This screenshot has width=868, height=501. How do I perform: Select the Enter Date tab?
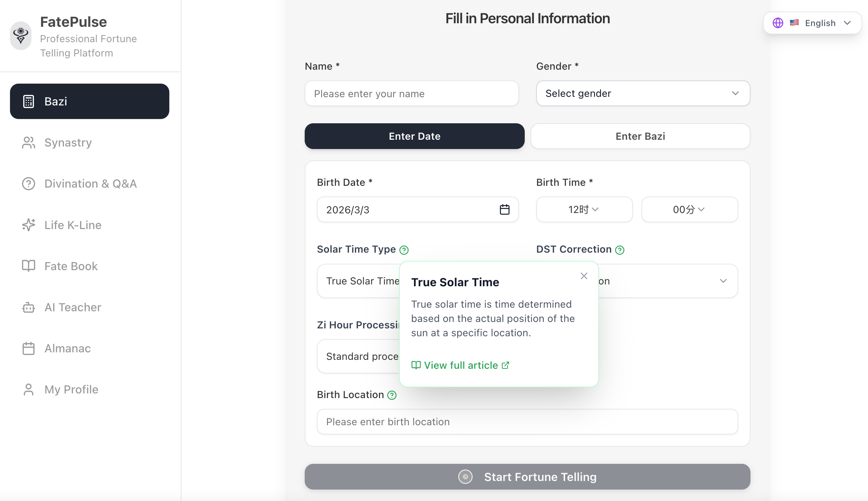[x=414, y=136]
